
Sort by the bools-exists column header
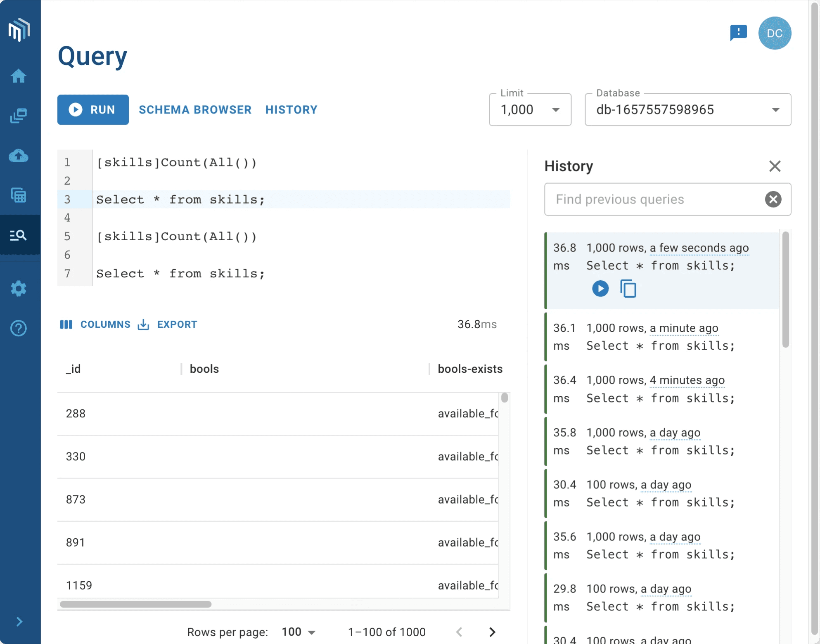click(470, 369)
